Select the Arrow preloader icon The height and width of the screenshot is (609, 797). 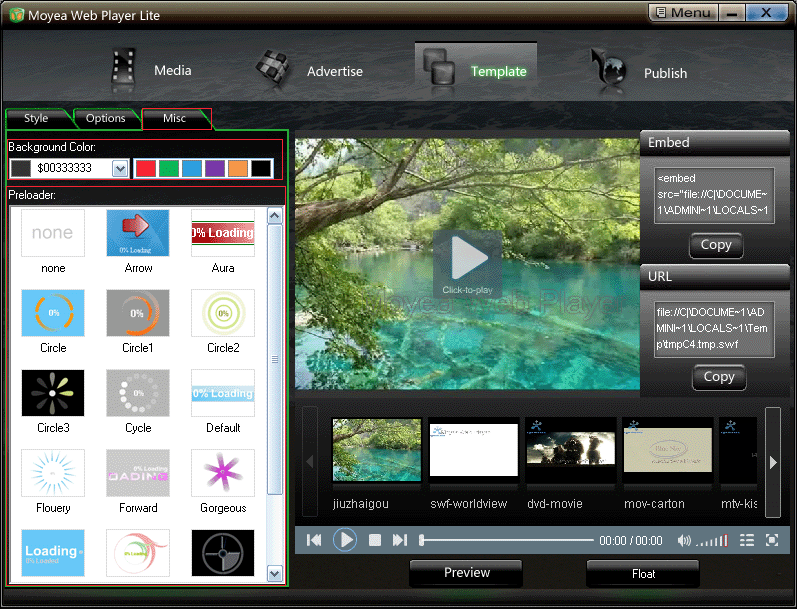[138, 233]
